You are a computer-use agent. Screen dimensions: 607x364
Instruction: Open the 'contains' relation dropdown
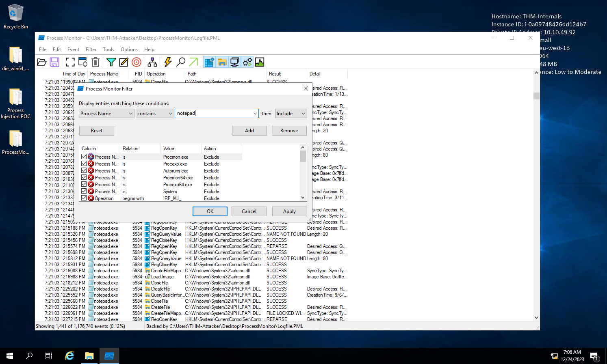pos(155,114)
